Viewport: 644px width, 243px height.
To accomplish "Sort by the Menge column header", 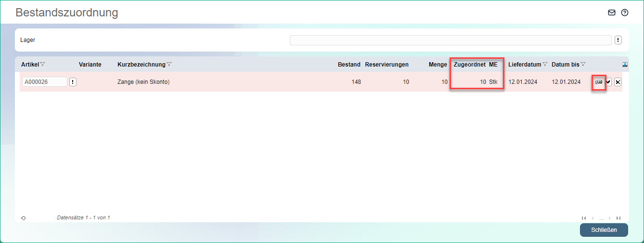I will (x=438, y=64).
